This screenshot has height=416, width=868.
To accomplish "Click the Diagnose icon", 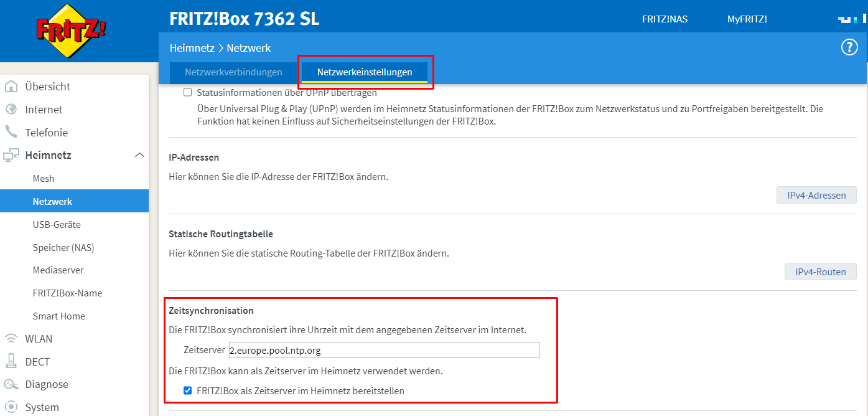I will pyautogui.click(x=11, y=384).
